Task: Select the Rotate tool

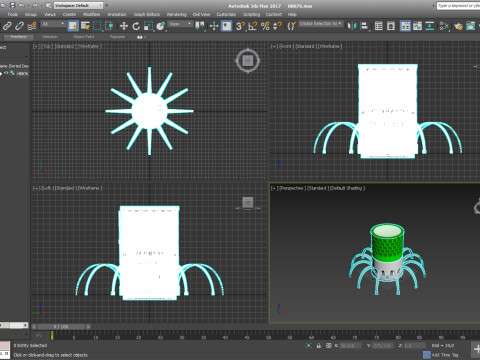Action: pyautogui.click(x=136, y=26)
